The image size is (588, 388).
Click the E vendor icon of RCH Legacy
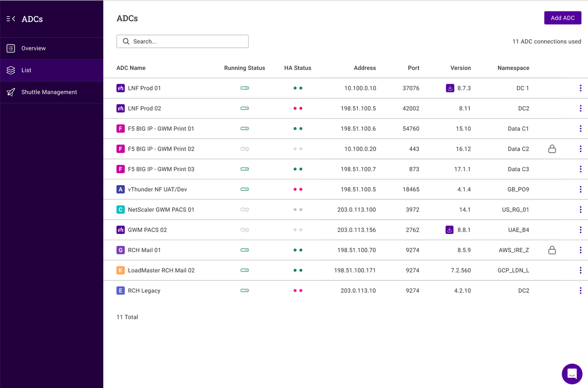tap(121, 291)
